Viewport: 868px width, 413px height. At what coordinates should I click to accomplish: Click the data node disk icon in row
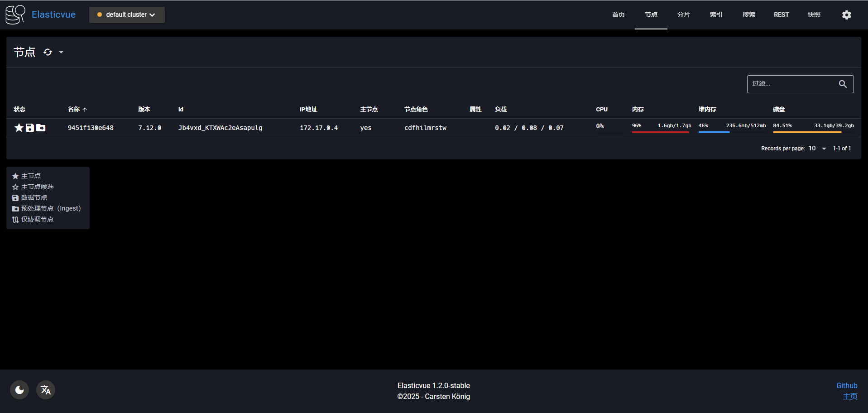[30, 128]
